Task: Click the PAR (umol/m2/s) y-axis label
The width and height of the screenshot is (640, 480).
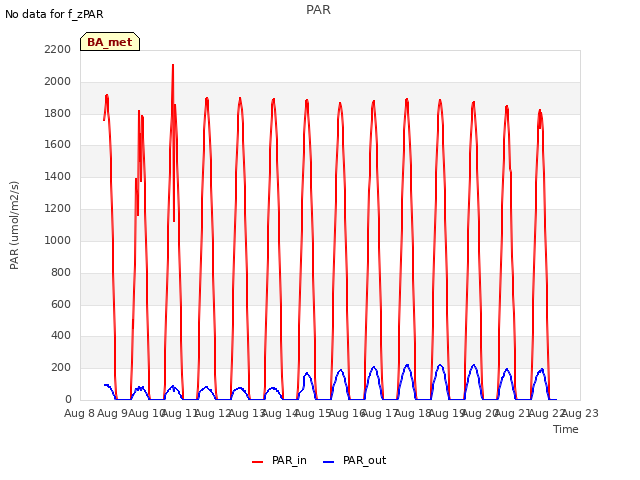Action: click(14, 225)
